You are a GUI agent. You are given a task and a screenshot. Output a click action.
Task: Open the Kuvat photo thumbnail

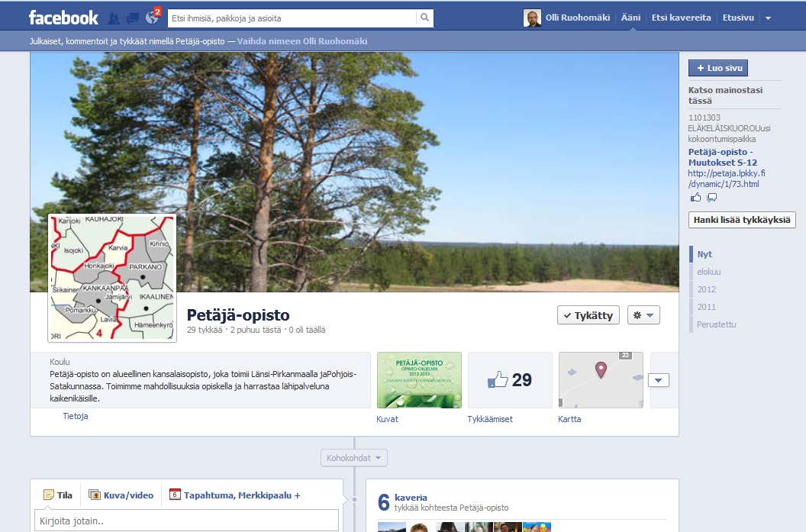(419, 380)
